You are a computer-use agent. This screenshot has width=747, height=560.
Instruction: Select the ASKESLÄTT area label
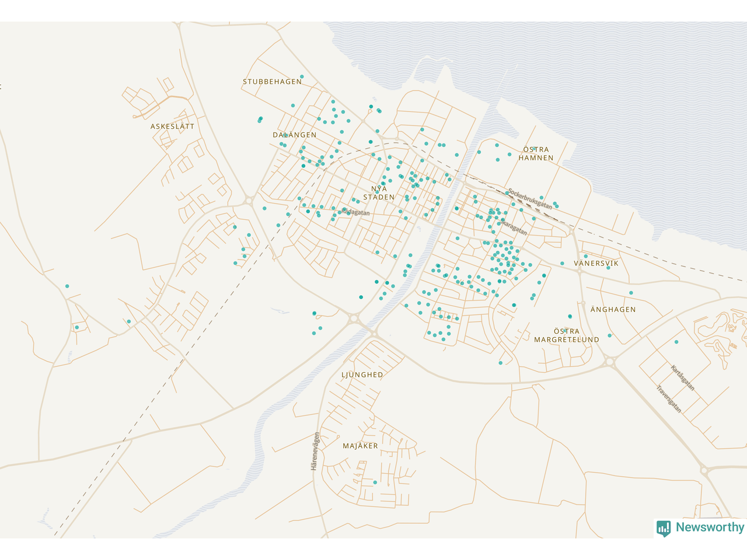[x=172, y=126]
